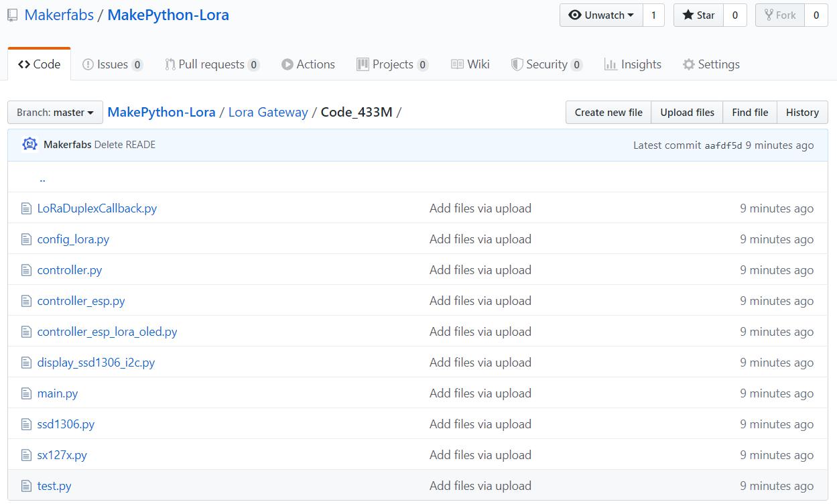Click file icon next to main.py
Screen dimensions: 837x504
[x=26, y=393]
